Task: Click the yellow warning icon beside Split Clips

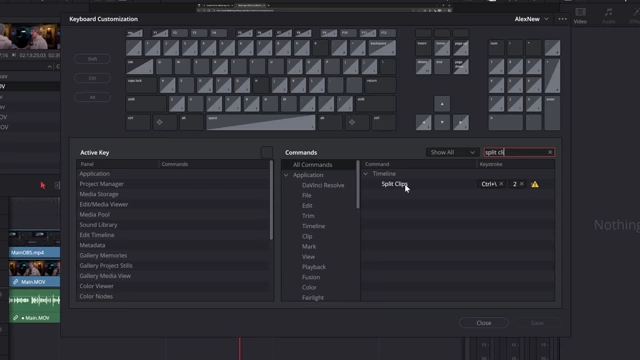Action: coord(535,184)
